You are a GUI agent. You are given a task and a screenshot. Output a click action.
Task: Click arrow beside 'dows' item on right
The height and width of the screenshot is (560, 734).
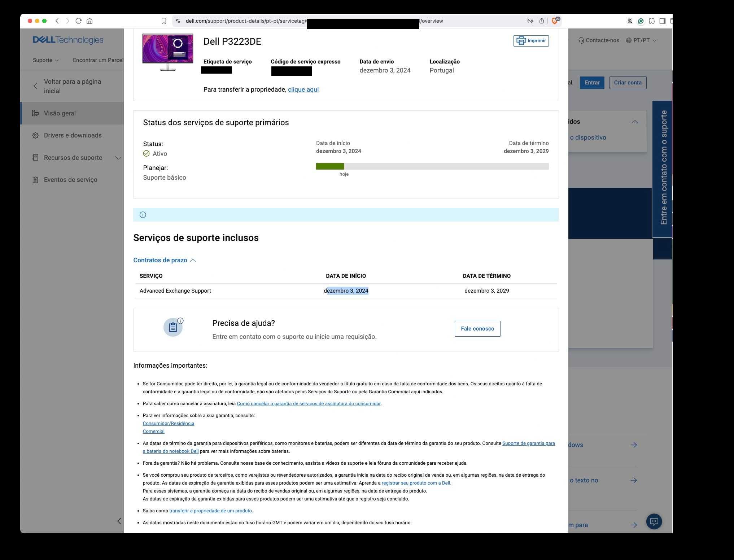coord(634,445)
